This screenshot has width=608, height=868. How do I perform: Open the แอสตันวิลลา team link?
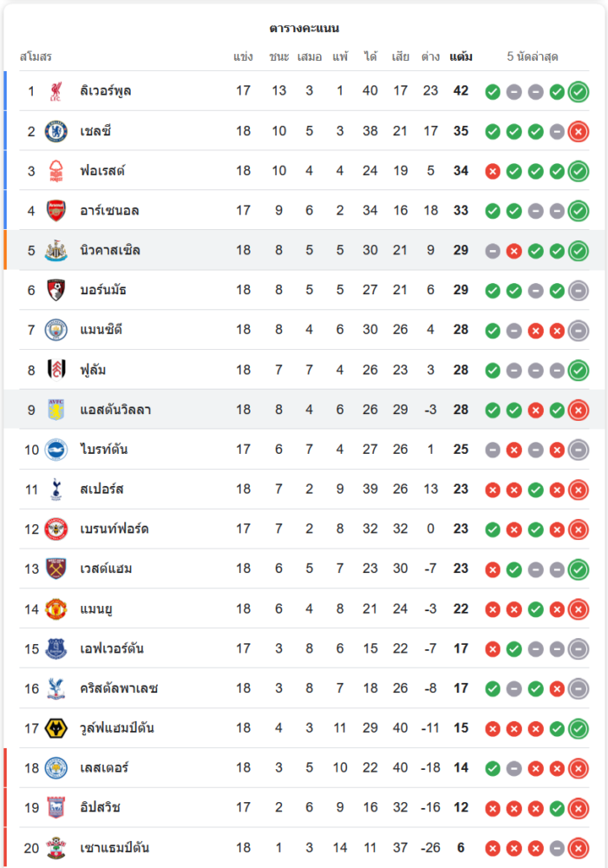(115, 410)
